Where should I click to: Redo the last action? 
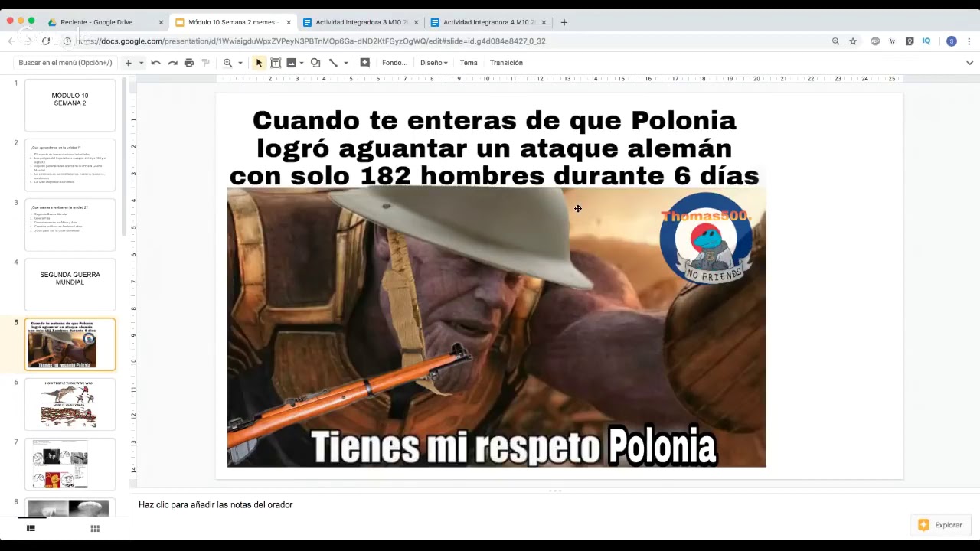click(x=172, y=63)
